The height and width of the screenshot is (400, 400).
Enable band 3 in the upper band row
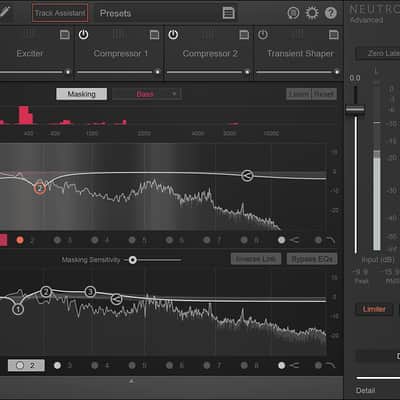point(57,240)
